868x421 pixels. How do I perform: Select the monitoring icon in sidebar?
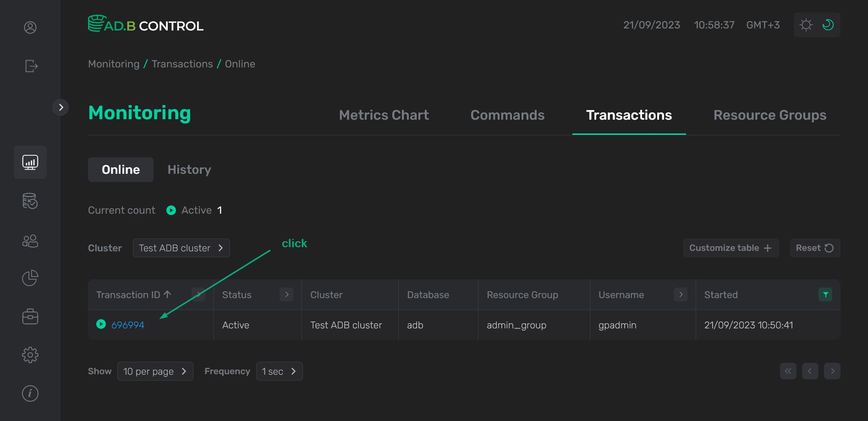point(30,162)
